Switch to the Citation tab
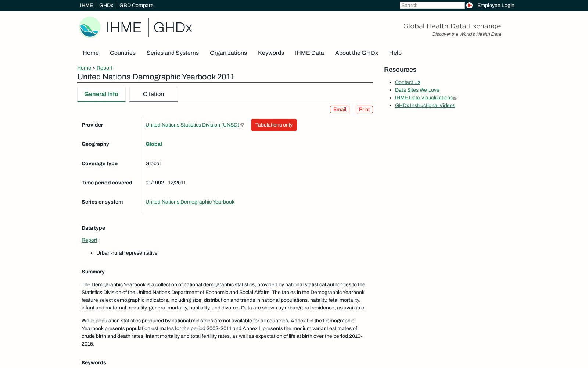Image resolution: width=588 pixels, height=368 pixels. (154, 94)
